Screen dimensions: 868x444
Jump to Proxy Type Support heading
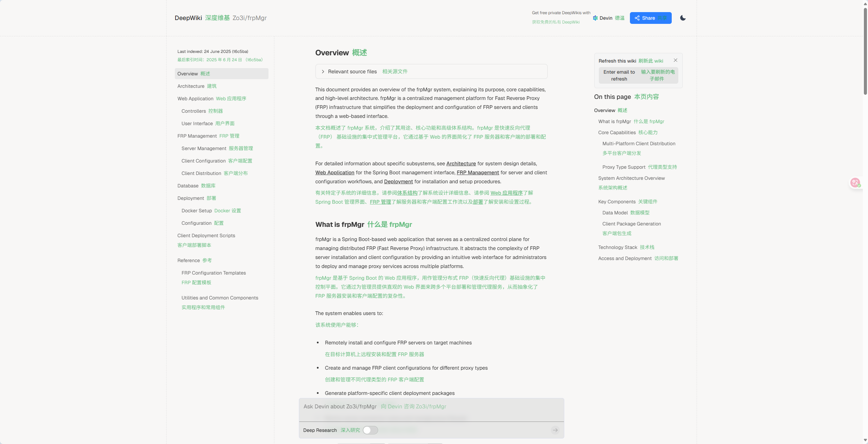tap(624, 167)
